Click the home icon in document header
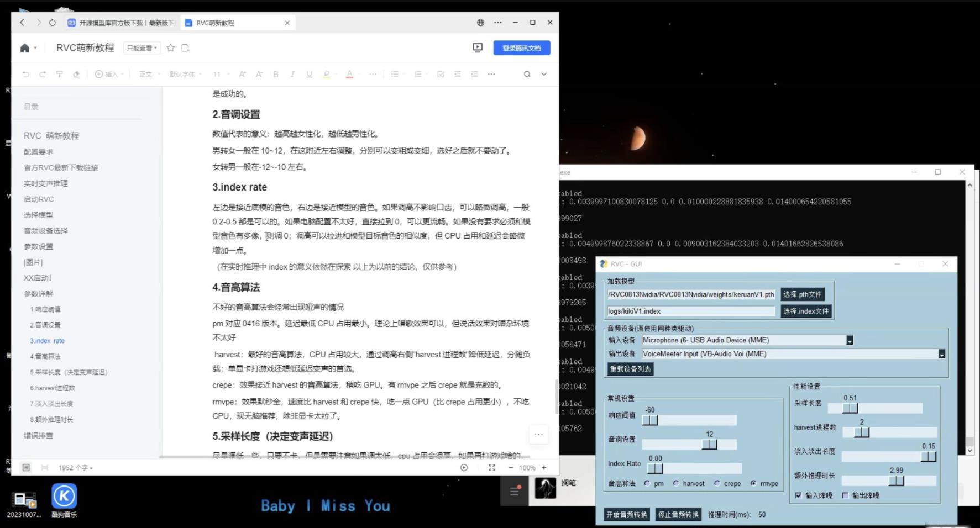This screenshot has width=980, height=528. (24, 48)
